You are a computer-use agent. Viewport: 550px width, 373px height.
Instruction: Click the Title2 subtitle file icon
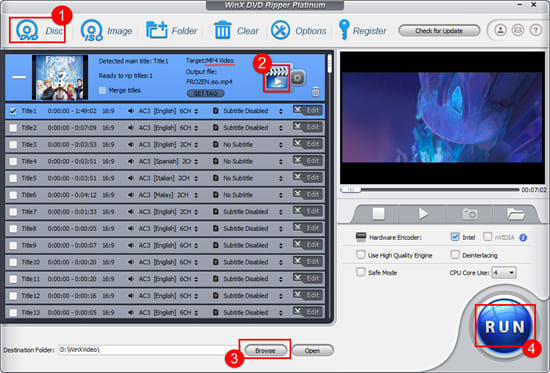click(x=216, y=128)
